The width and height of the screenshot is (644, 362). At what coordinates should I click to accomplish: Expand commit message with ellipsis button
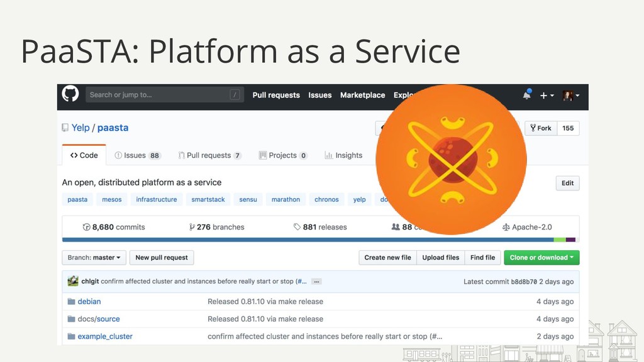pyautogui.click(x=316, y=282)
